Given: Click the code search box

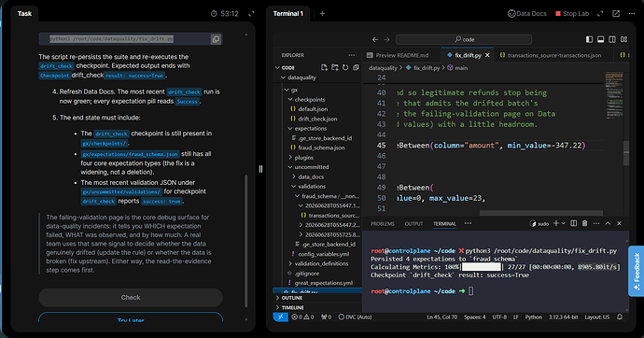Looking at the screenshot, I should [x=464, y=39].
